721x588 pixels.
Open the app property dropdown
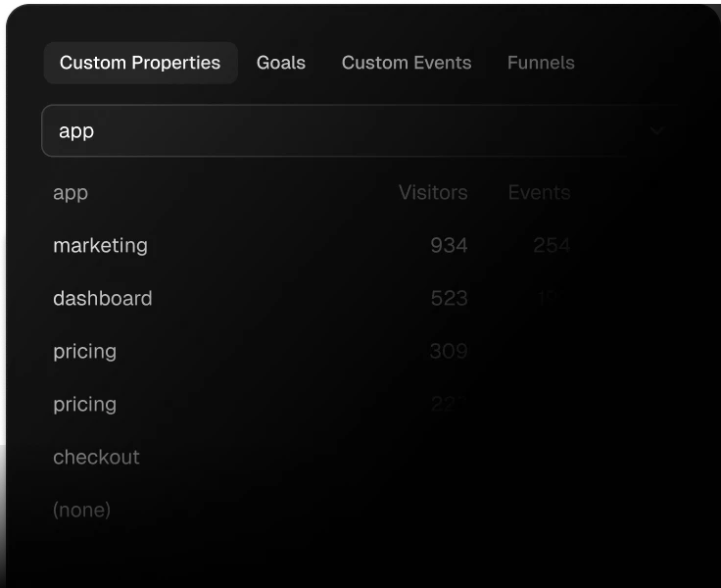click(x=359, y=131)
